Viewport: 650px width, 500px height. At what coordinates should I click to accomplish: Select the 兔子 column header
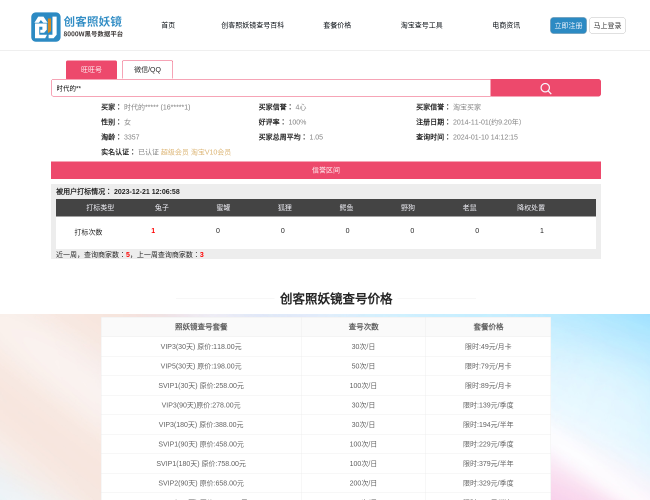[x=162, y=207]
